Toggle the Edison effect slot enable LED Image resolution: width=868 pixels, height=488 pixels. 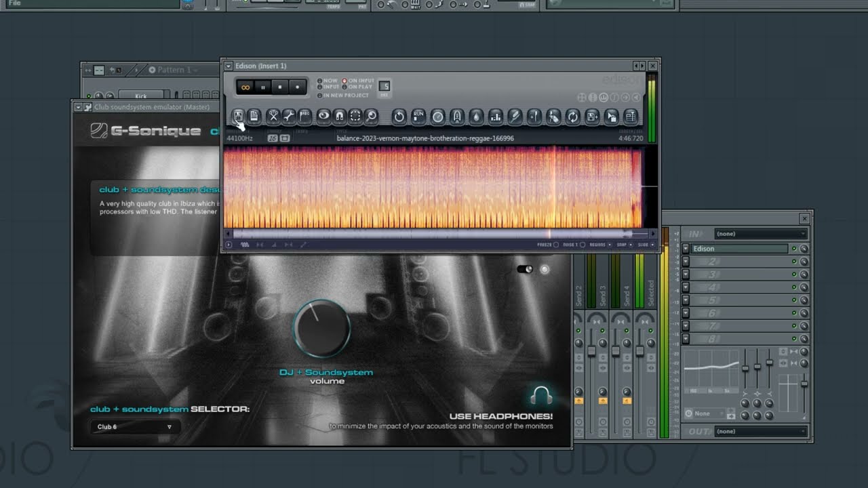pos(794,249)
